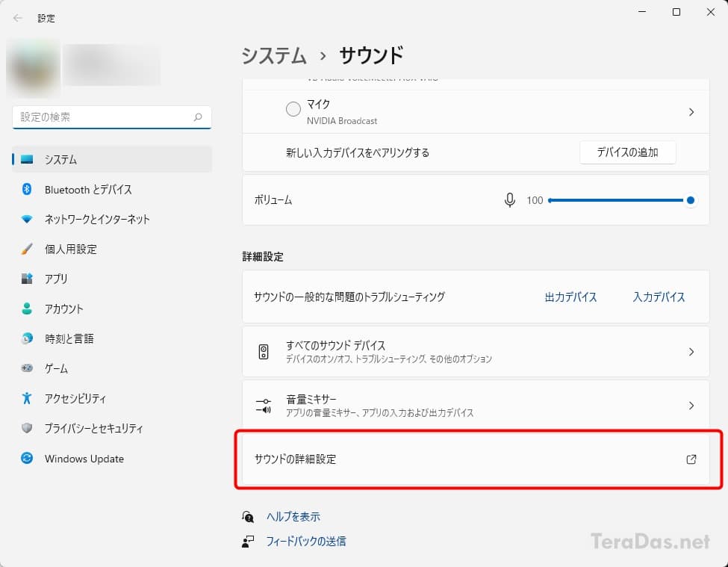Screen dimensions: 728x567
Task: Select the マイク NVIDIA Broadcast radio button
Action: point(293,109)
